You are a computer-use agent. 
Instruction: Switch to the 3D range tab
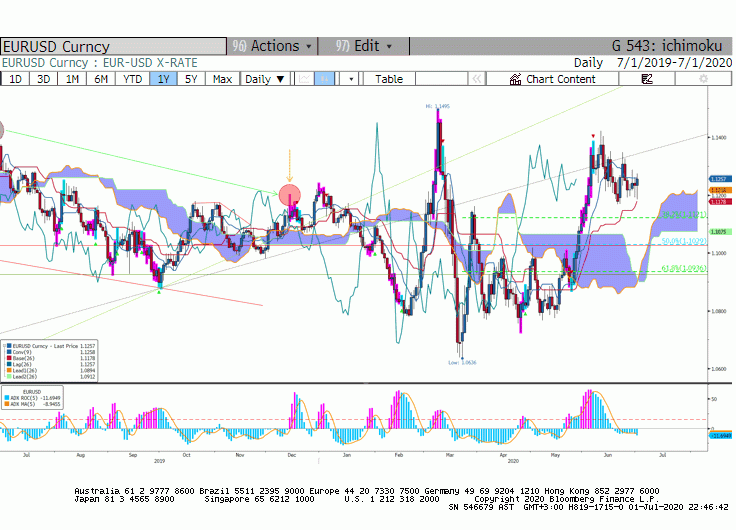coord(44,79)
